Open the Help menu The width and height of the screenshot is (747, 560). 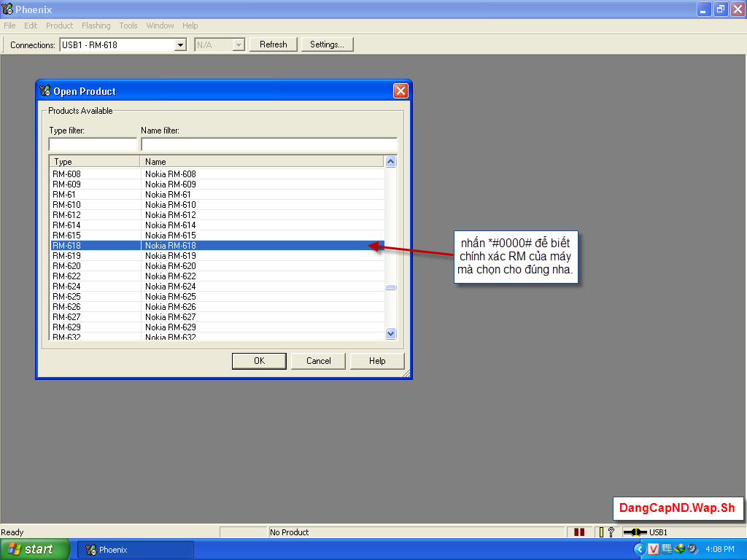pyautogui.click(x=190, y=26)
